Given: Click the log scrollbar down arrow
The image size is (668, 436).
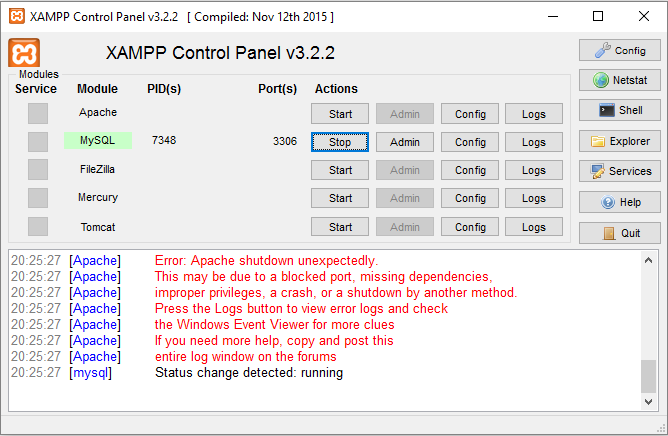Looking at the screenshot, I should tap(648, 401).
